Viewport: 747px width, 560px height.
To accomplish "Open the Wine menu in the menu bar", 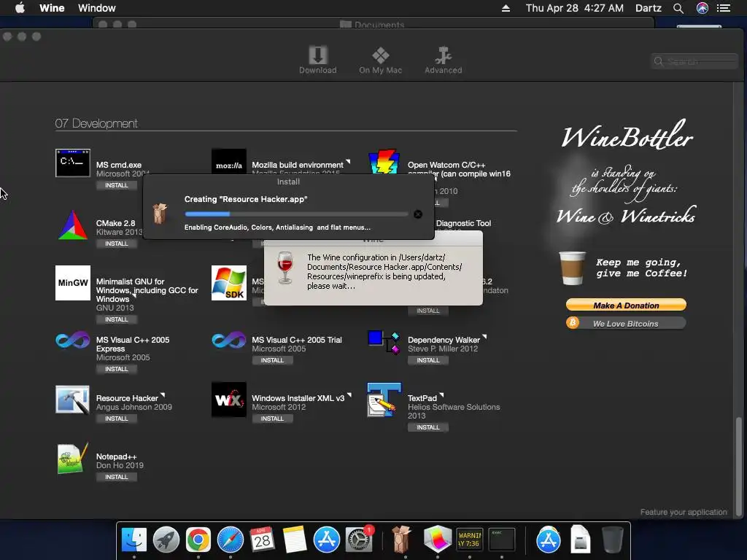I will point(52,8).
